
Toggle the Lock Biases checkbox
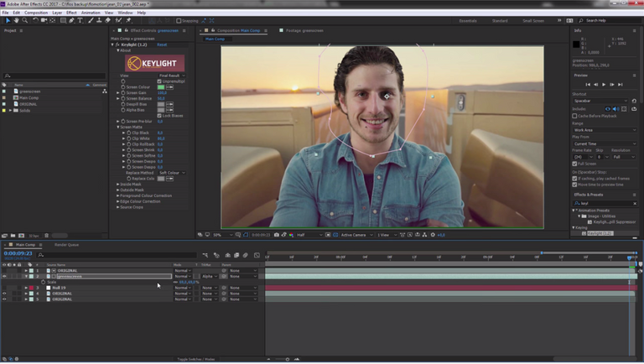pyautogui.click(x=159, y=116)
